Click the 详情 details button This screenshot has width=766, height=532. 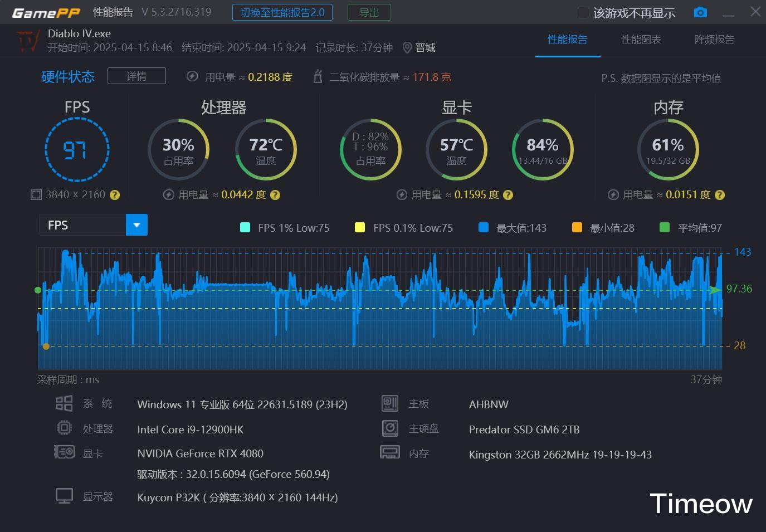pos(136,76)
